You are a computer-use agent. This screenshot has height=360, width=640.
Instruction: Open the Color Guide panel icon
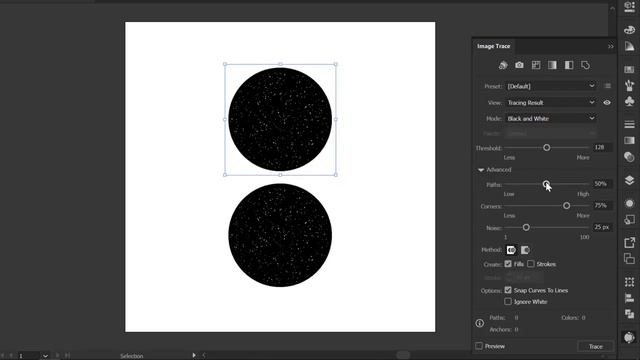629,46
